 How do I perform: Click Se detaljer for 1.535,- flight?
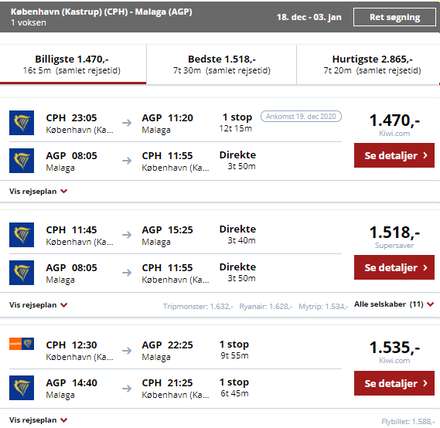pyautogui.click(x=394, y=383)
